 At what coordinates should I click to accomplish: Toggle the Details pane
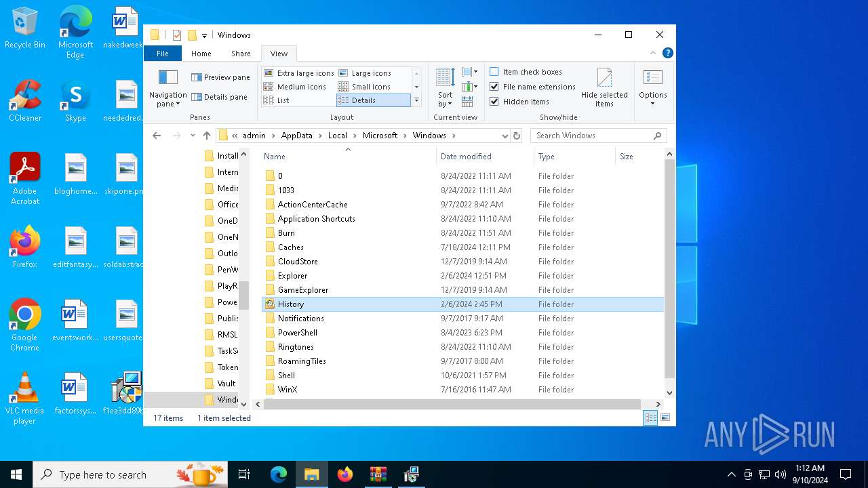[220, 97]
